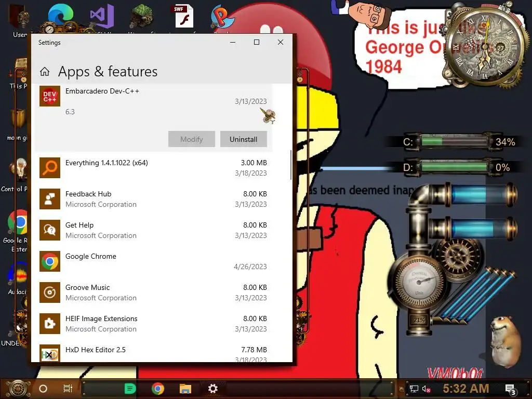Open Cortana search circle on taskbar
This screenshot has width=532, height=399.
[43, 389]
